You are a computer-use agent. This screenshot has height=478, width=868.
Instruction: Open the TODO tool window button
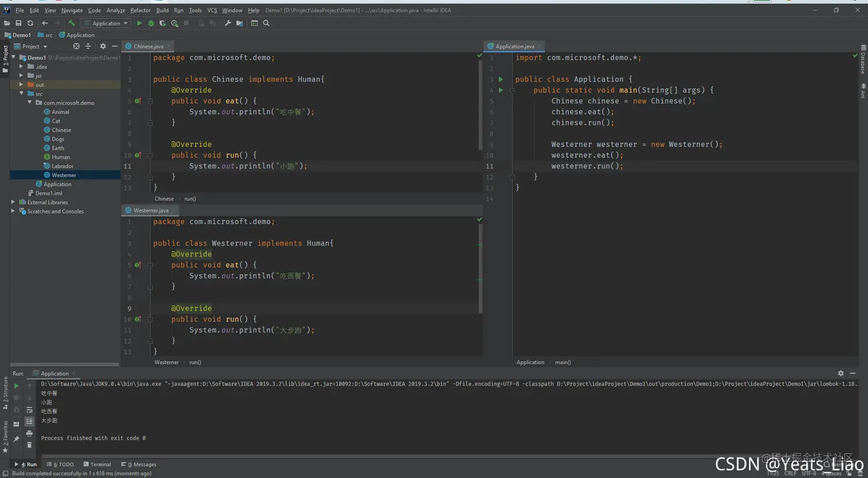(x=60, y=464)
